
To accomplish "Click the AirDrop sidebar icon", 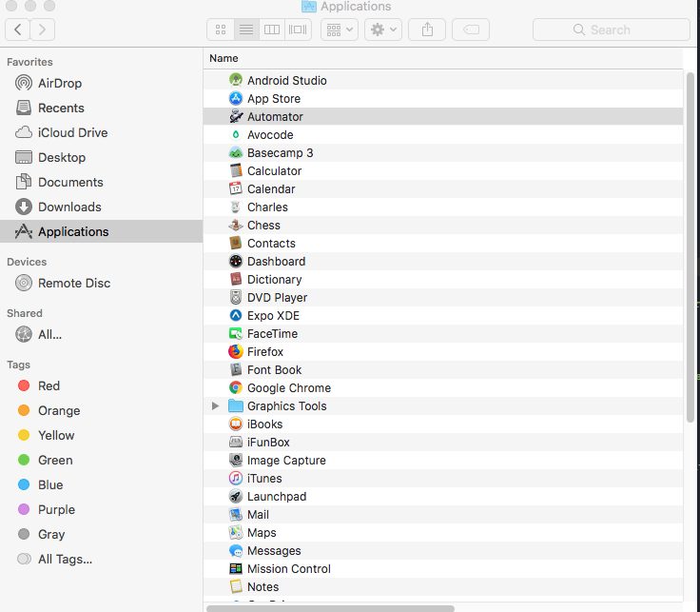I will [x=24, y=83].
